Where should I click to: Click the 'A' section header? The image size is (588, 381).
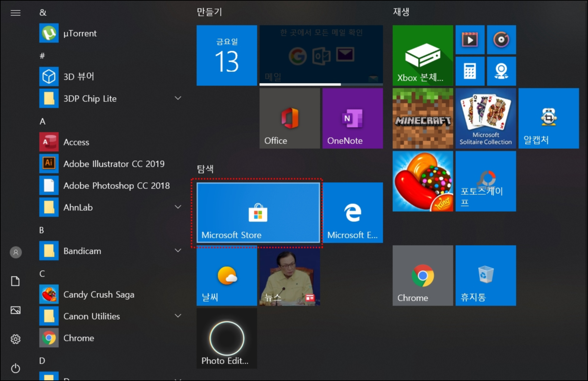tap(42, 121)
